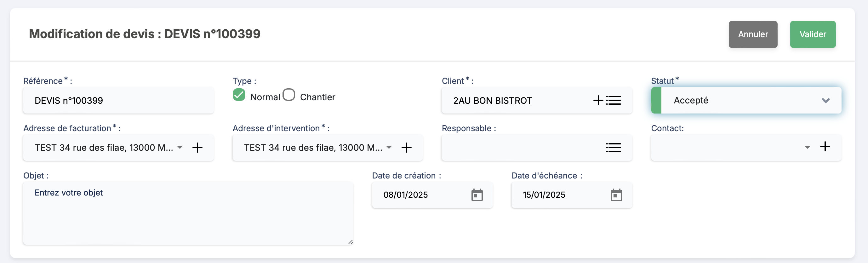The width and height of the screenshot is (868, 263).
Task: Expand the billing address dropdown arrow
Action: click(180, 147)
